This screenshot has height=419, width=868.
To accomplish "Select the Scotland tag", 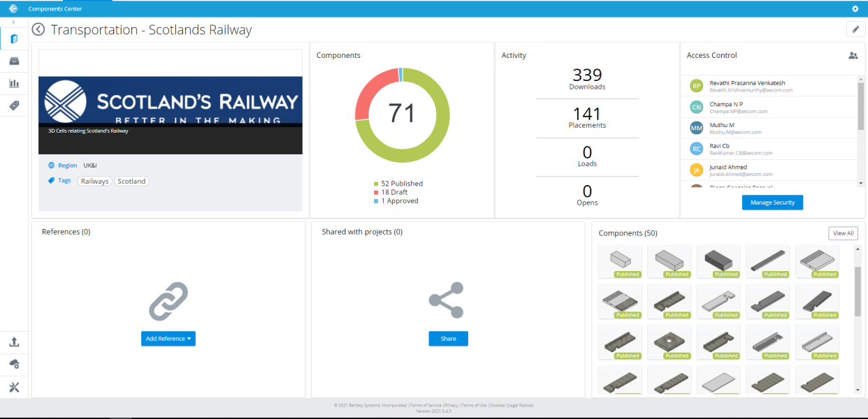I will (131, 181).
